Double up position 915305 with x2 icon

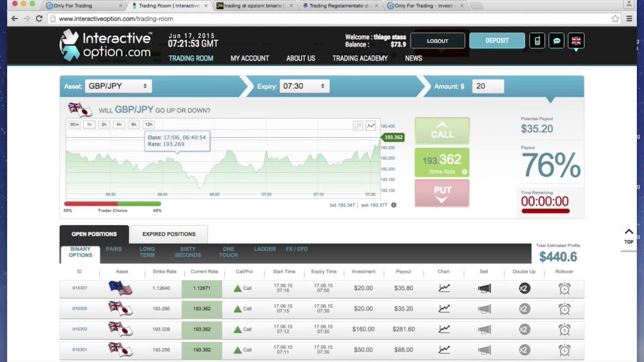pos(524,309)
